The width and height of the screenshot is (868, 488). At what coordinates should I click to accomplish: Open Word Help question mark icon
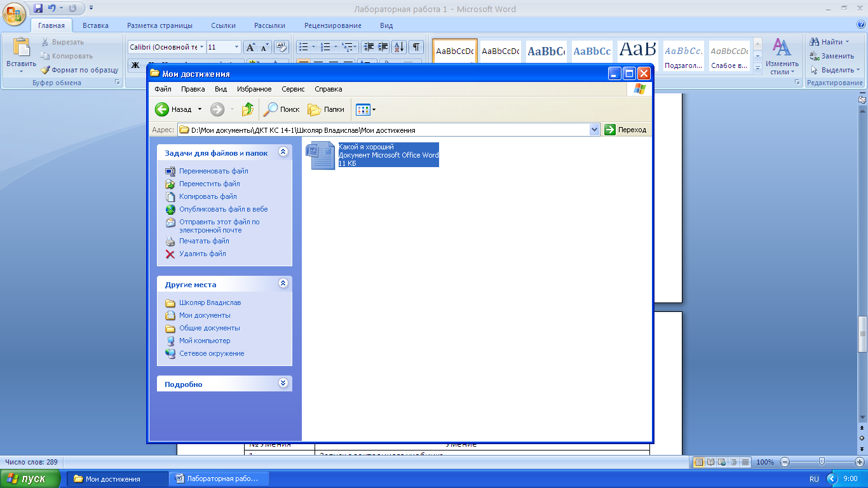pyautogui.click(x=860, y=25)
